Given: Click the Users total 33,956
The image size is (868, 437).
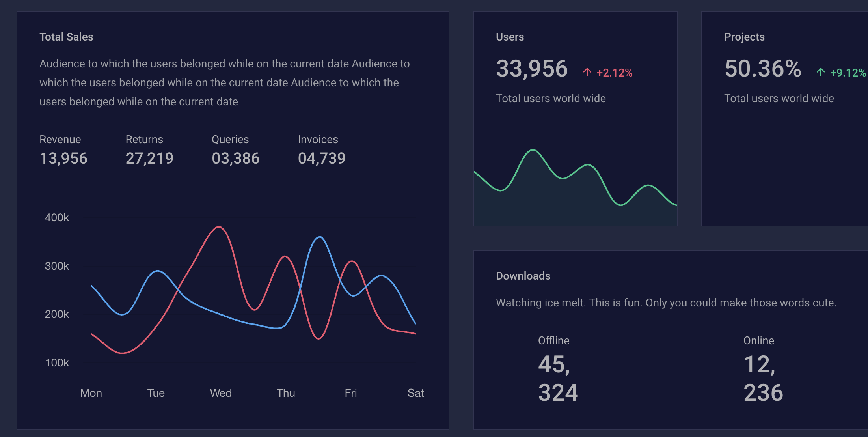Looking at the screenshot, I should (x=532, y=69).
